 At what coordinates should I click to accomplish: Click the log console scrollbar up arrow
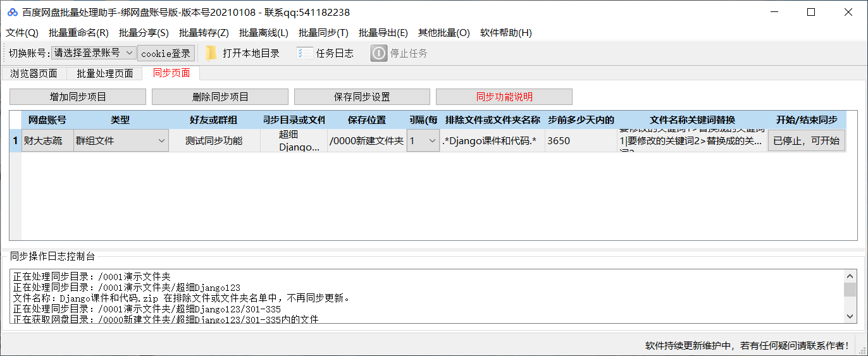[x=850, y=276]
